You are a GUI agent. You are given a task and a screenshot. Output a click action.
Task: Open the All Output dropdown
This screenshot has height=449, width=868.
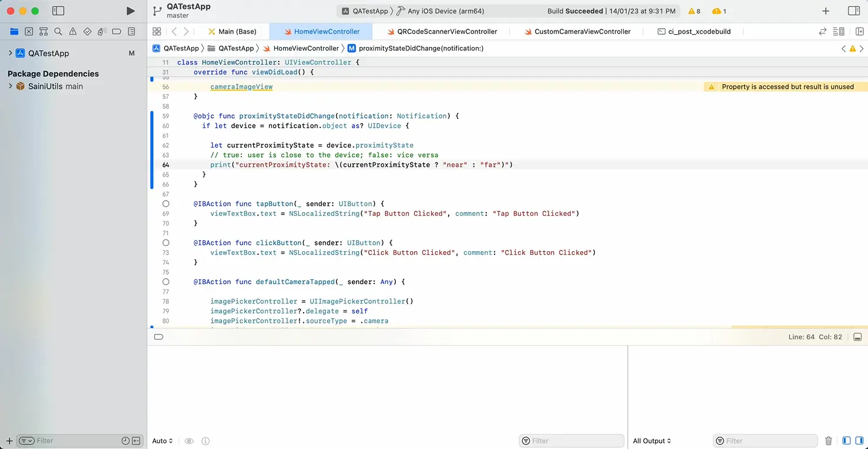pyautogui.click(x=652, y=441)
